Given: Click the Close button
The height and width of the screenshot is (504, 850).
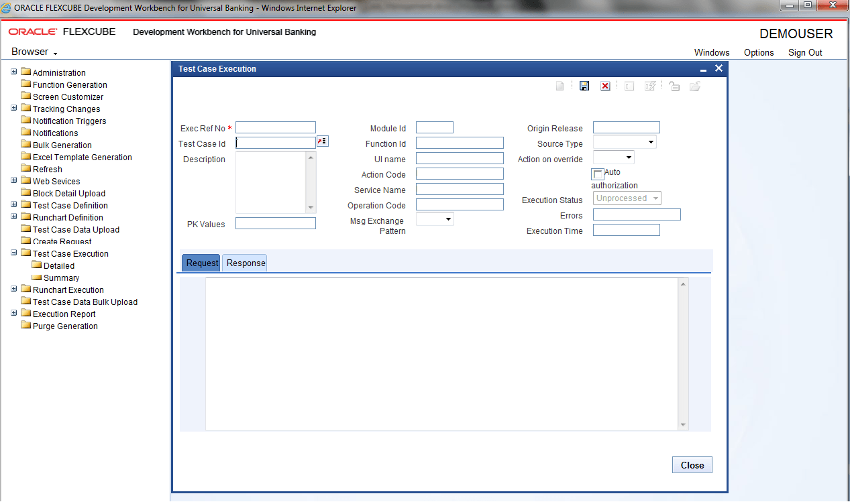Looking at the screenshot, I should coord(692,465).
